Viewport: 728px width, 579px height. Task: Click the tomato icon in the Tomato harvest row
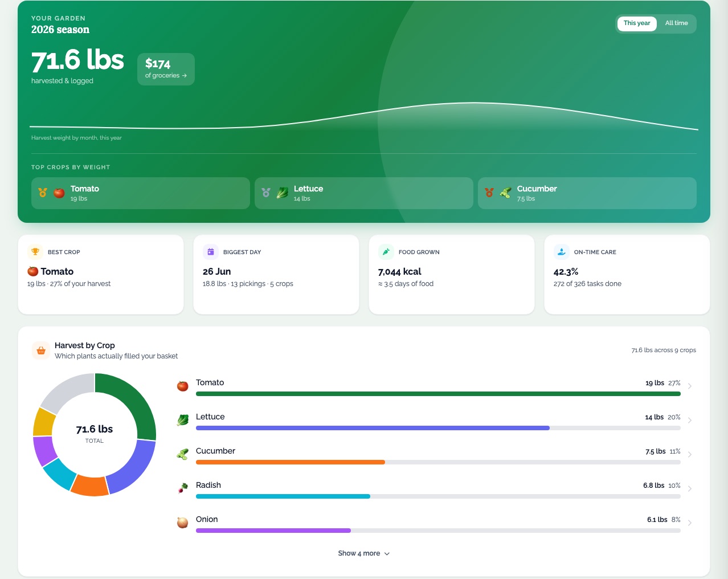183,386
